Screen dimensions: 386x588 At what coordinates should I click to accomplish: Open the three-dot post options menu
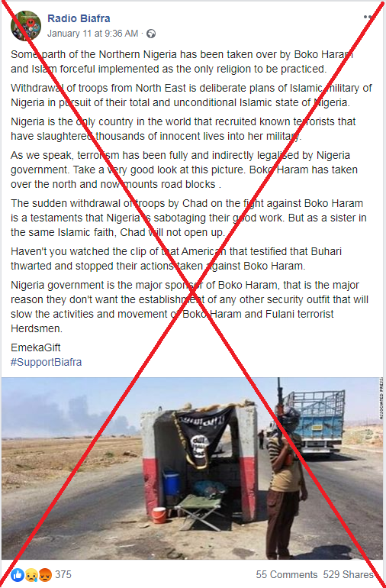[368, 17]
